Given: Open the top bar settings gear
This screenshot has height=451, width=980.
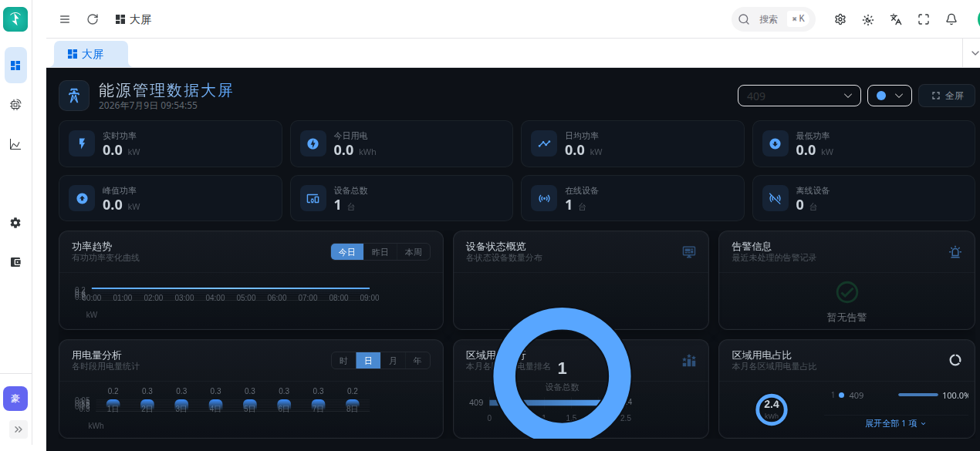Looking at the screenshot, I should point(840,19).
